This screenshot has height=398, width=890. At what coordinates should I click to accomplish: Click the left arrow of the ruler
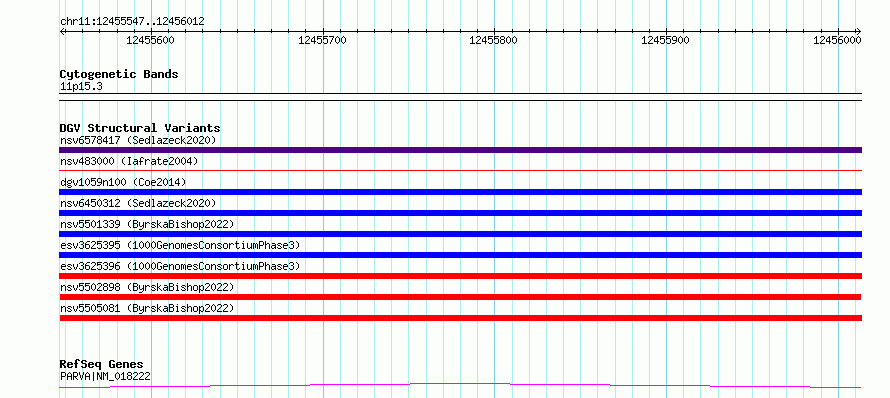point(62,31)
